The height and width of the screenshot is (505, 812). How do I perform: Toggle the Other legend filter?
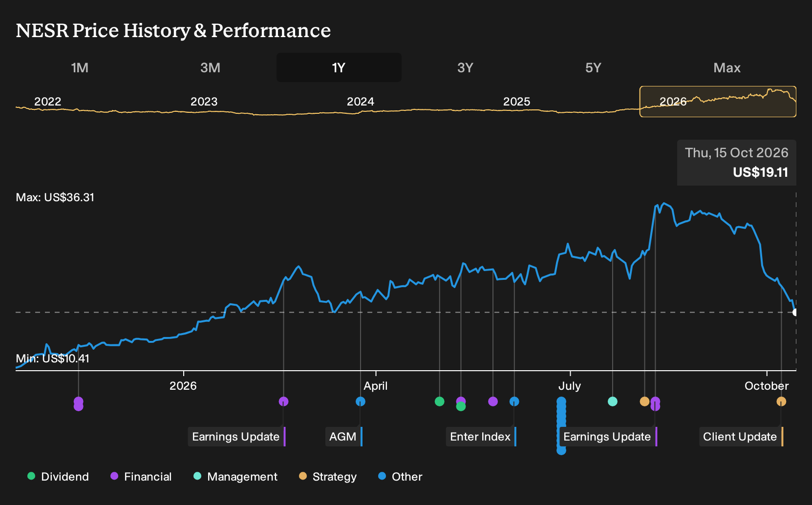tap(400, 477)
